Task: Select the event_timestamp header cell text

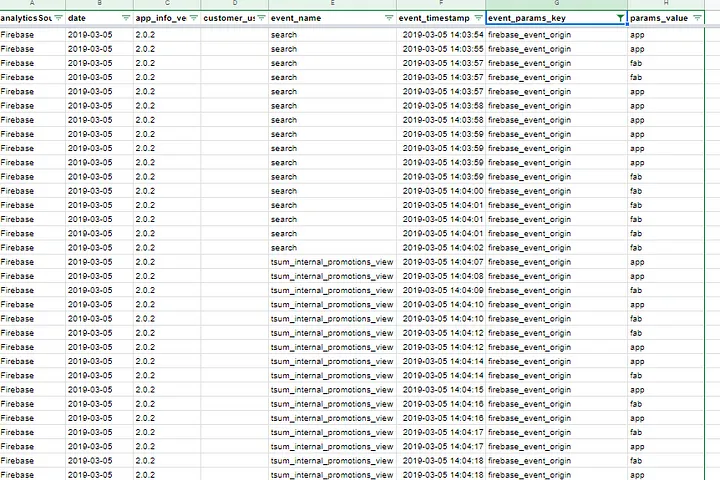Action: pos(434,18)
